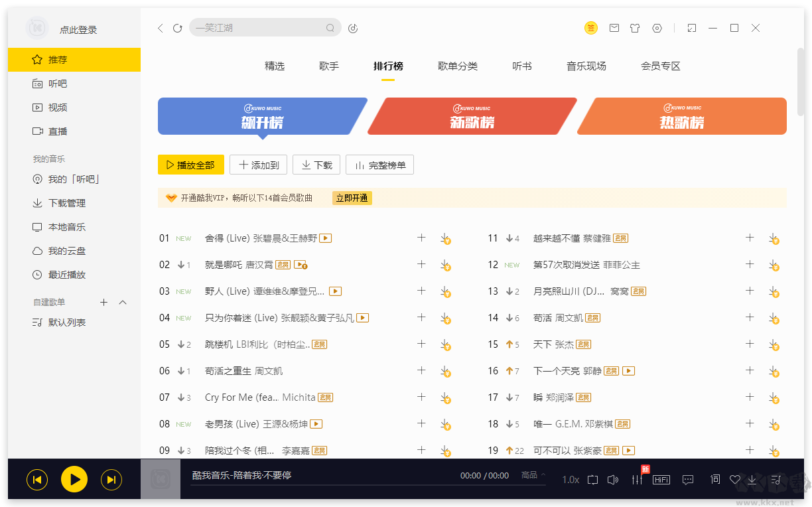Click the music recognition icon beside search
This screenshot has height=507, width=812.
point(353,28)
